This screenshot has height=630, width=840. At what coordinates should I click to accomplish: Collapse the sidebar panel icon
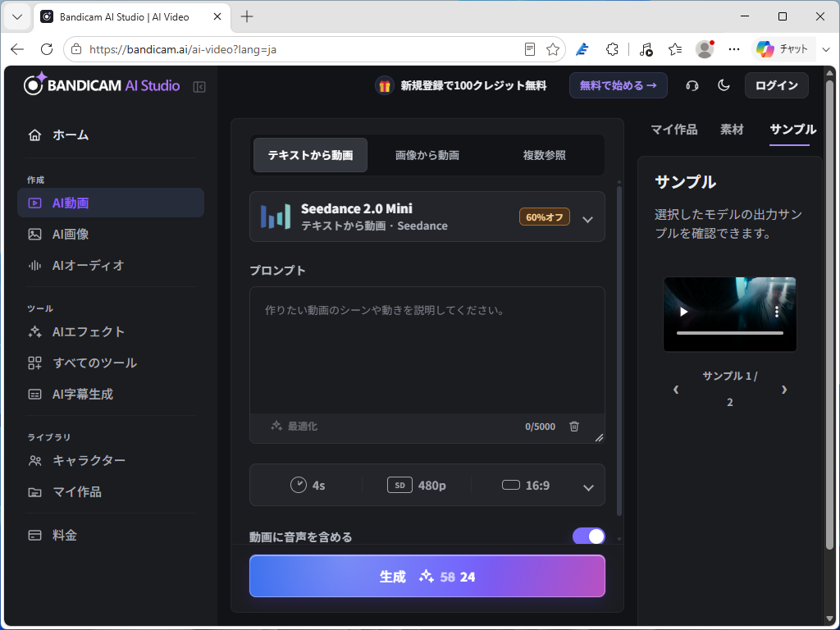click(x=199, y=87)
